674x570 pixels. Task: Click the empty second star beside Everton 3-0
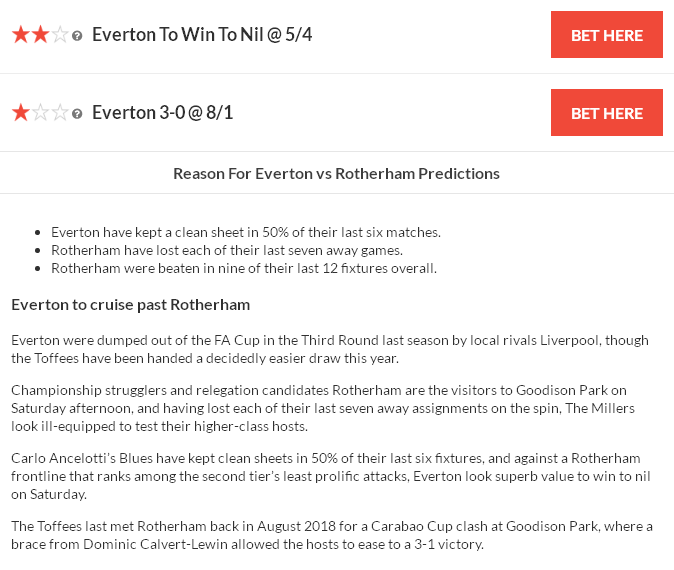click(40, 113)
